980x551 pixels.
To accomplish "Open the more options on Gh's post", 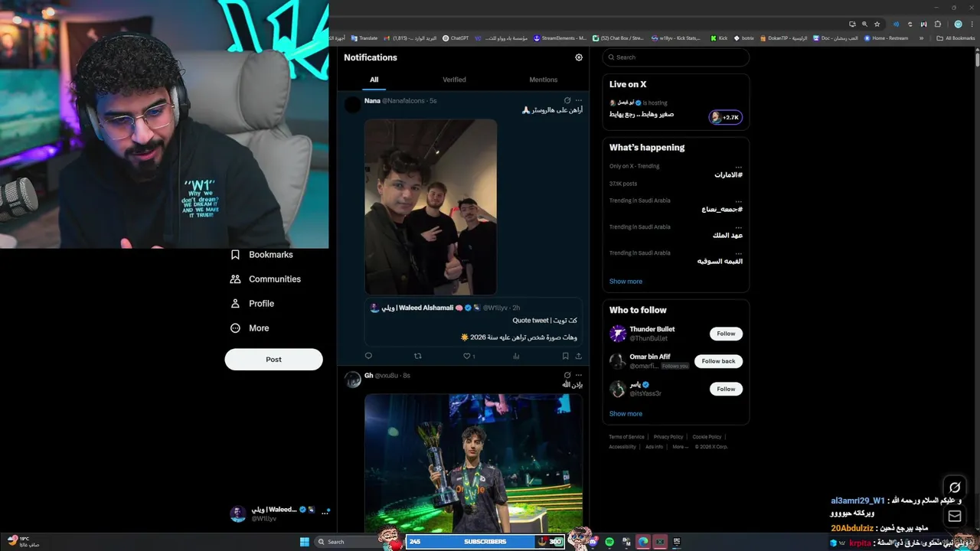I will point(579,375).
